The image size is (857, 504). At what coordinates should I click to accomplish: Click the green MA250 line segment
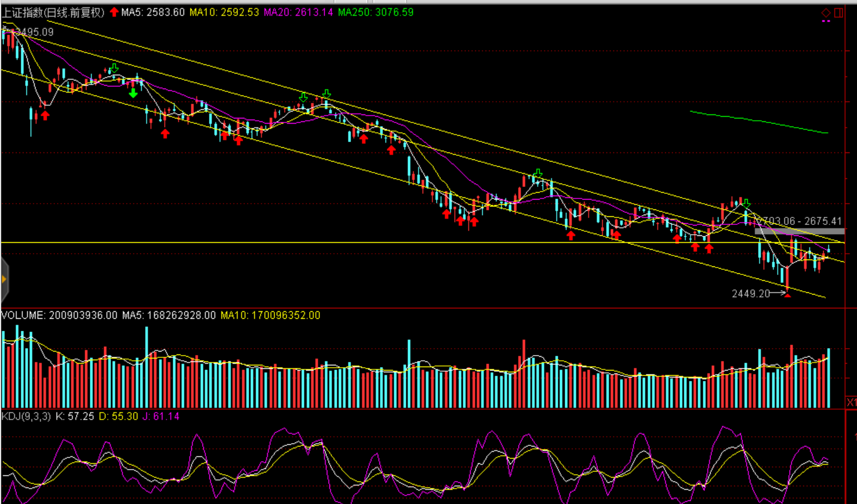pos(759,122)
